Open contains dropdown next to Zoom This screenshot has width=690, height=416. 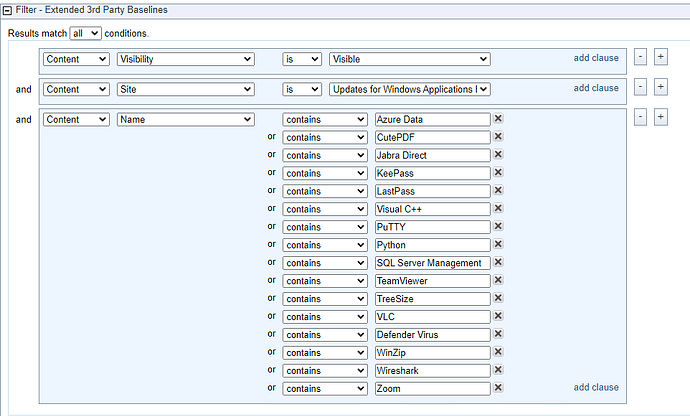click(x=325, y=389)
